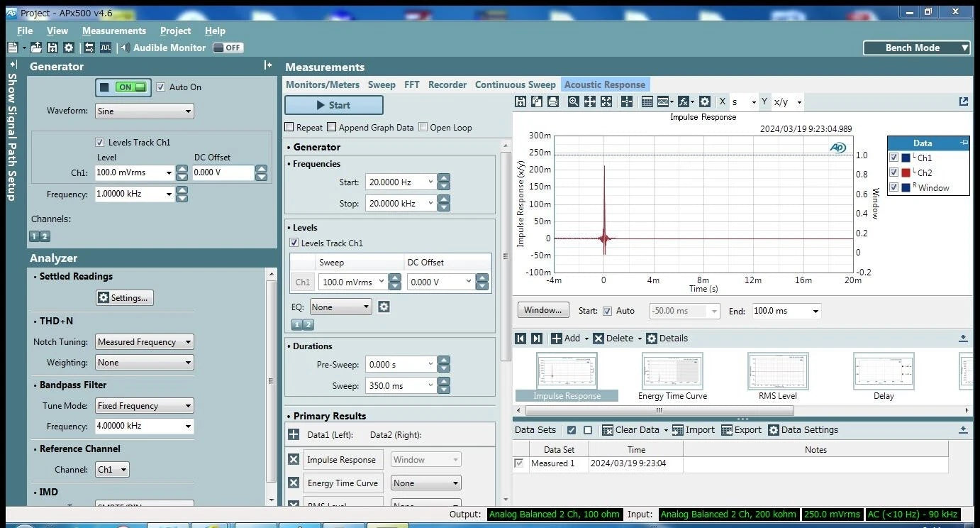Click the Start button to run acoustic response
This screenshot has height=528, width=980.
tap(333, 104)
